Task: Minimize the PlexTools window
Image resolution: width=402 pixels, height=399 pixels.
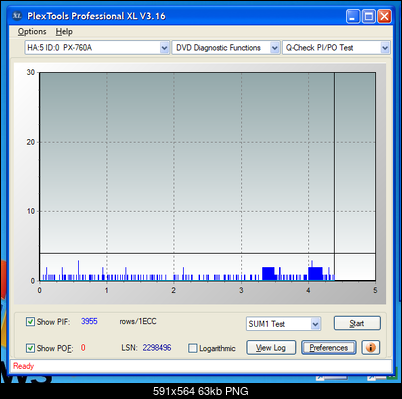Action: pyautogui.click(x=353, y=16)
